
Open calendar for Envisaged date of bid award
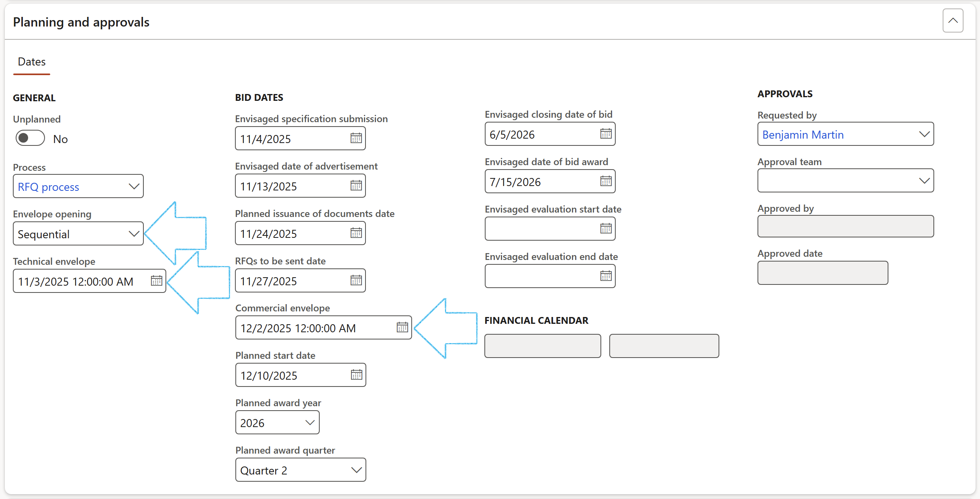click(x=606, y=182)
